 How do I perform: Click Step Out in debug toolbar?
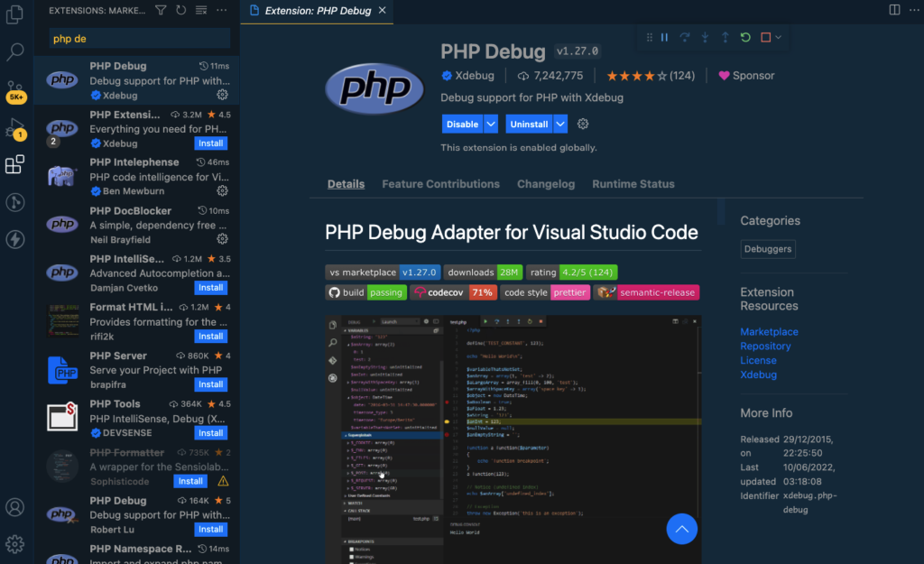[x=725, y=37]
